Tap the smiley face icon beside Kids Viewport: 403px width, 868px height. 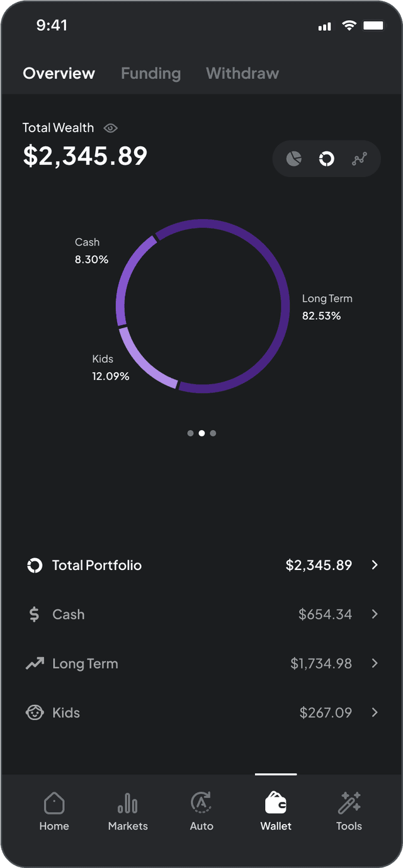tap(33, 712)
